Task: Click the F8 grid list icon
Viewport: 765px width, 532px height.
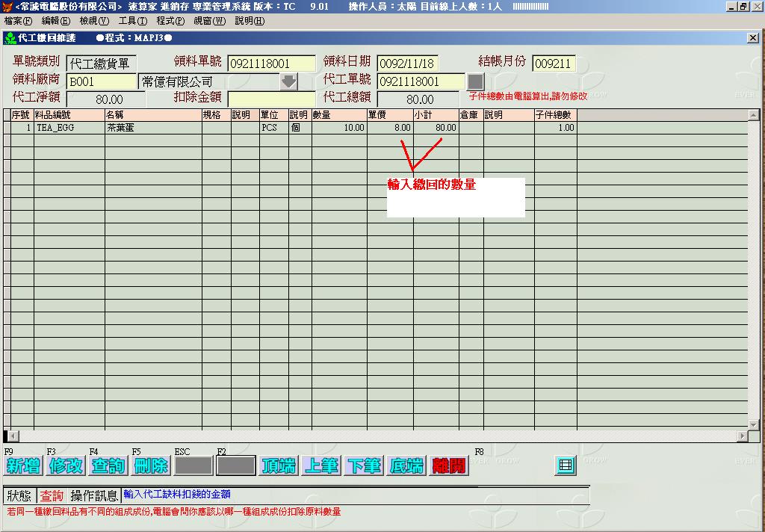Action: [566, 466]
